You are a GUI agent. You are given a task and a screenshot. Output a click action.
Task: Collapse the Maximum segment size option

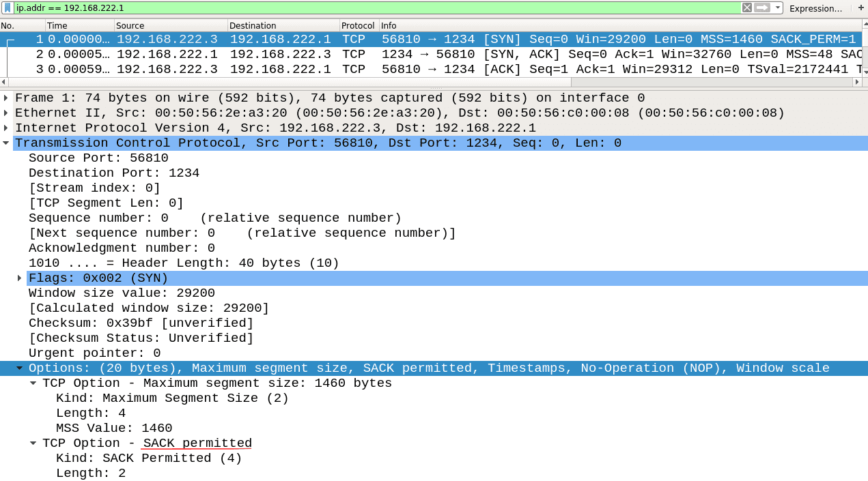(32, 383)
